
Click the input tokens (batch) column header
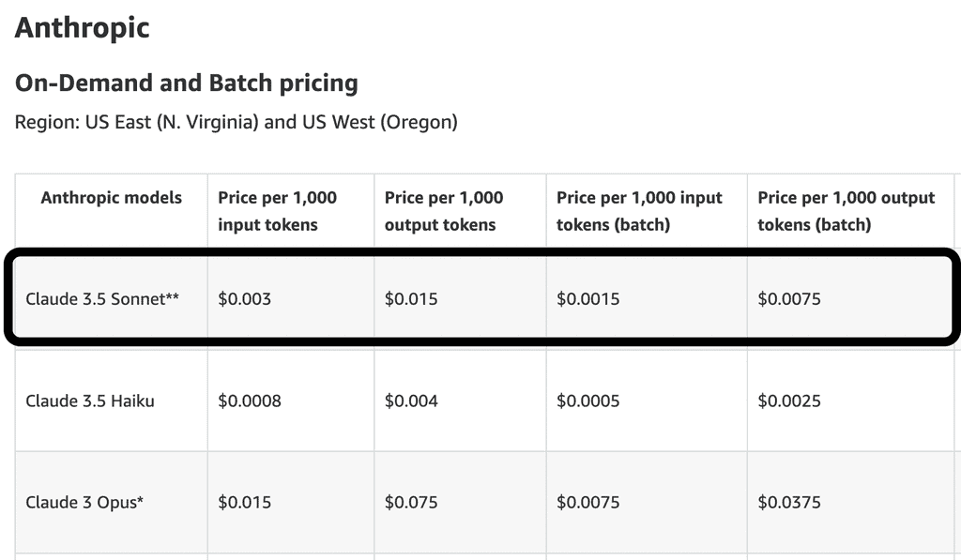639,211
